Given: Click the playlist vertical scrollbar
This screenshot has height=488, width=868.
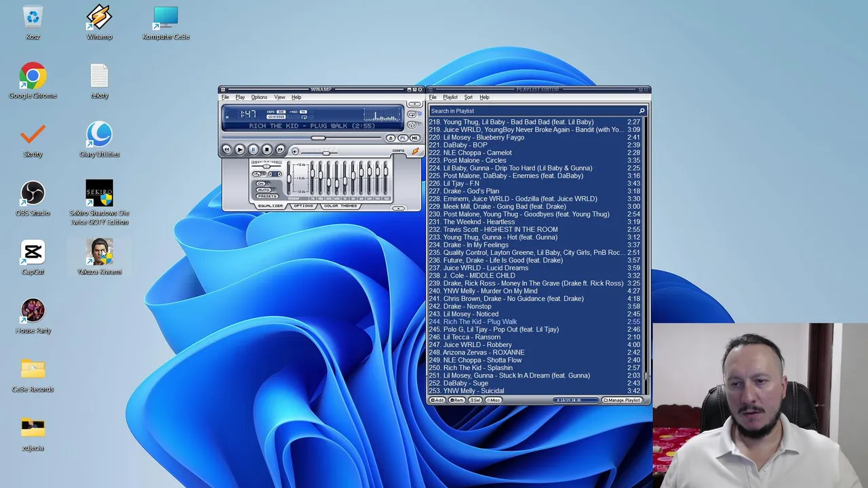Looking at the screenshot, I should point(646,256).
